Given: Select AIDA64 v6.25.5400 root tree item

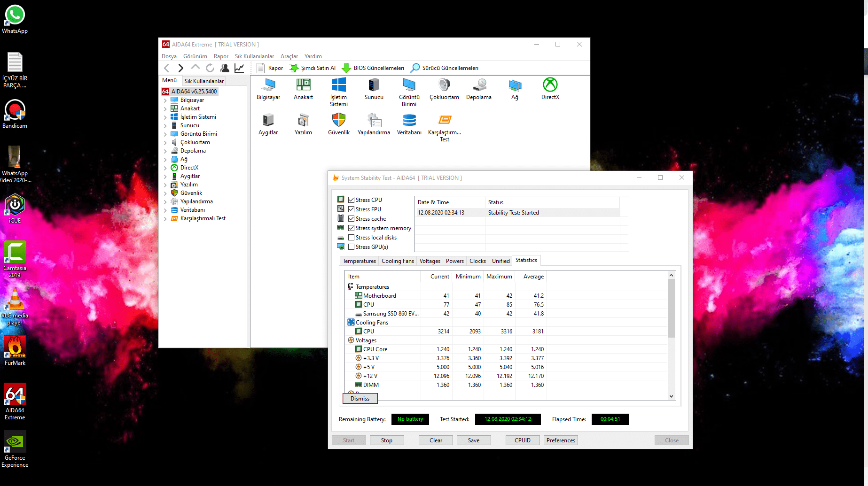Looking at the screenshot, I should click(x=190, y=92).
